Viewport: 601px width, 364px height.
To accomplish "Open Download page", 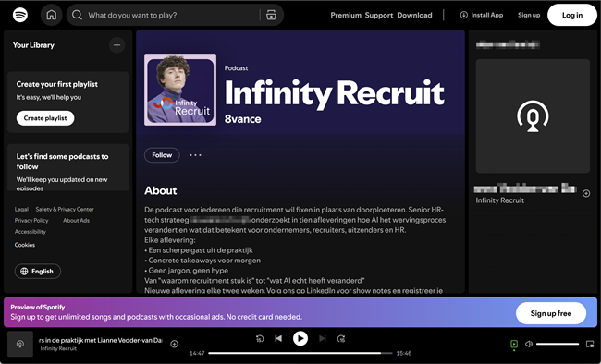I will click(x=414, y=16).
